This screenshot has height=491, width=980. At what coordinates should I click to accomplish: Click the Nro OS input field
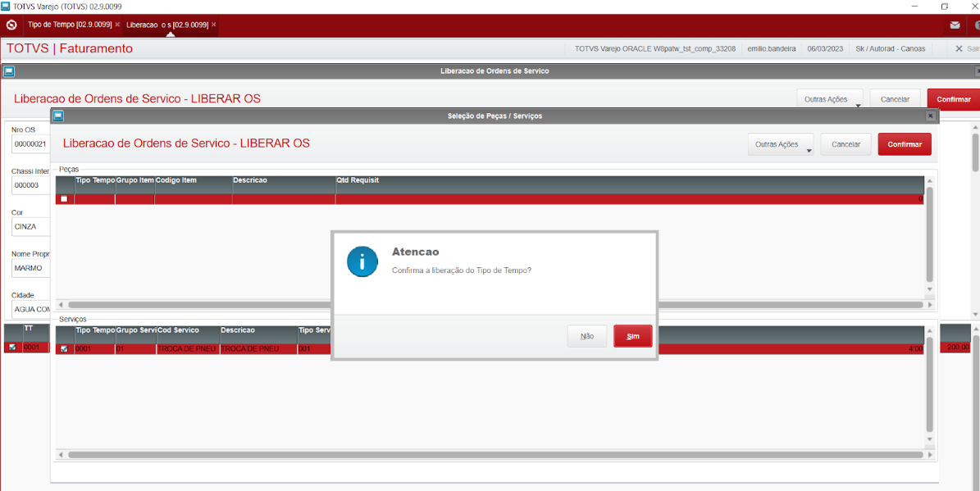pyautogui.click(x=30, y=143)
